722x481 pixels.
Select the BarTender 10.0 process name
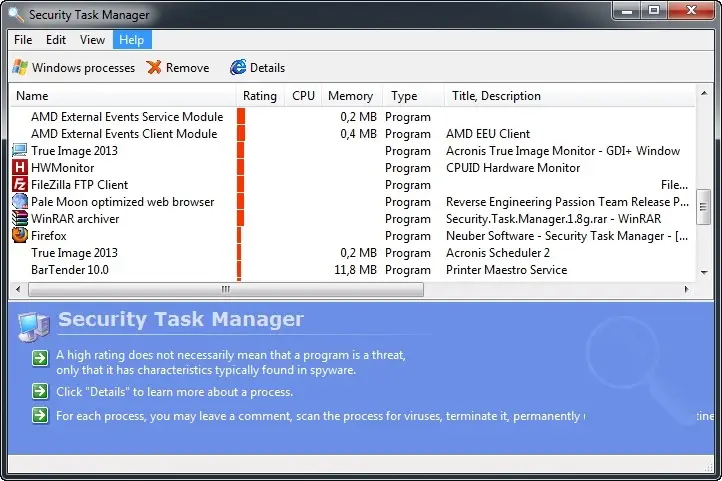[x=70, y=270]
